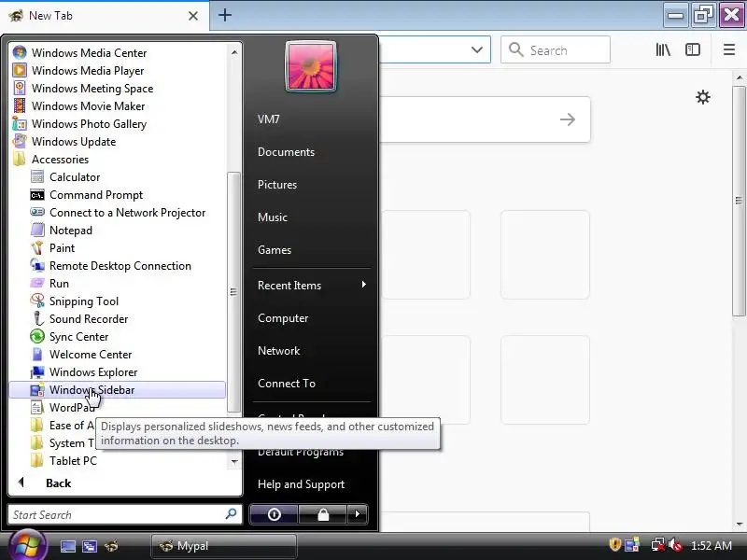The width and height of the screenshot is (747, 560).
Task: Open WordPad icon
Action: pyautogui.click(x=37, y=408)
